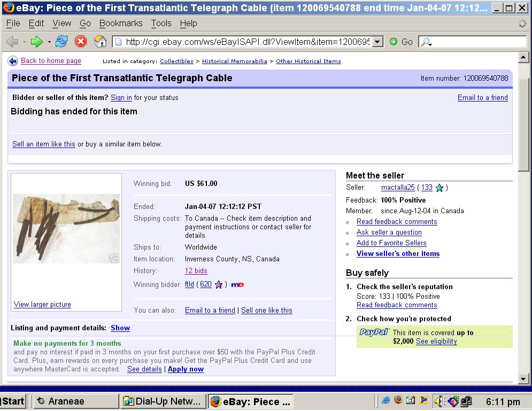This screenshot has width=532, height=411.
Task: Reload the page with the refresh icon
Action: click(x=61, y=41)
